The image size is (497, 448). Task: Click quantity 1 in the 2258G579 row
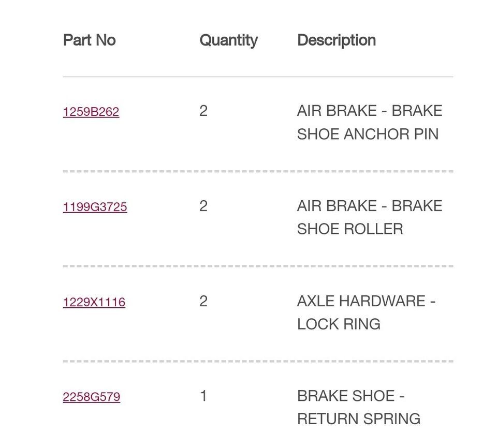203,396
